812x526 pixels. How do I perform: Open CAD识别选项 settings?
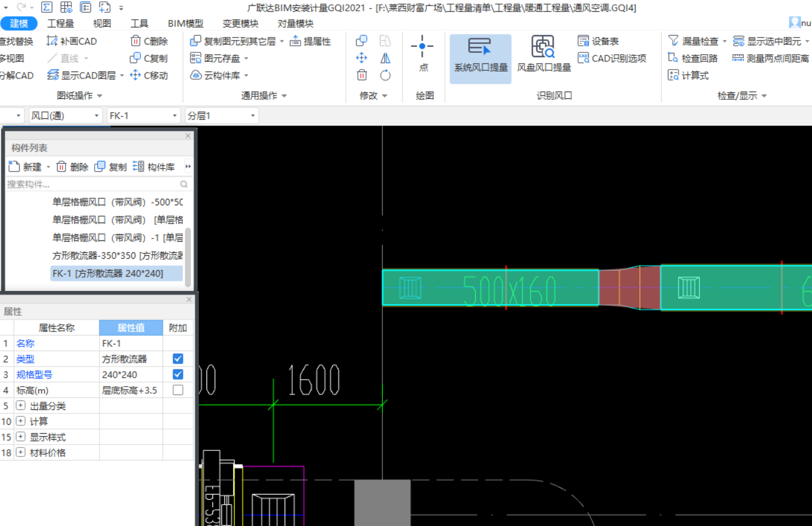tap(612, 58)
